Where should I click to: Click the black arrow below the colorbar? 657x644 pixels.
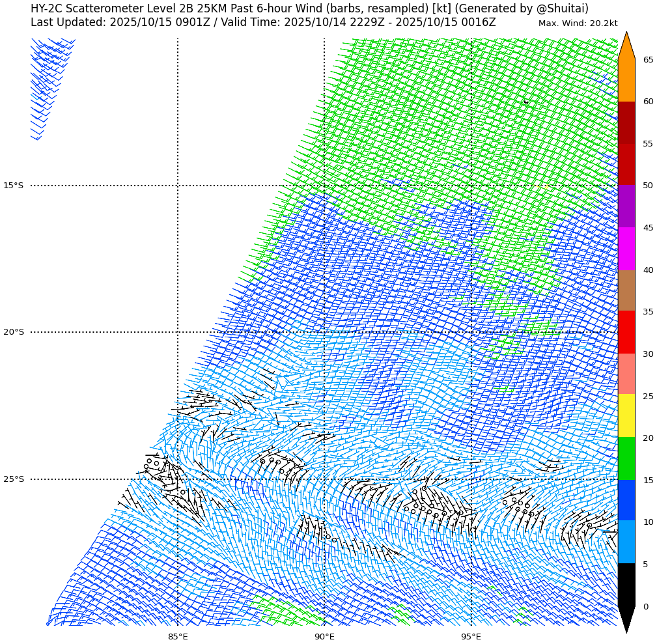(x=626, y=618)
